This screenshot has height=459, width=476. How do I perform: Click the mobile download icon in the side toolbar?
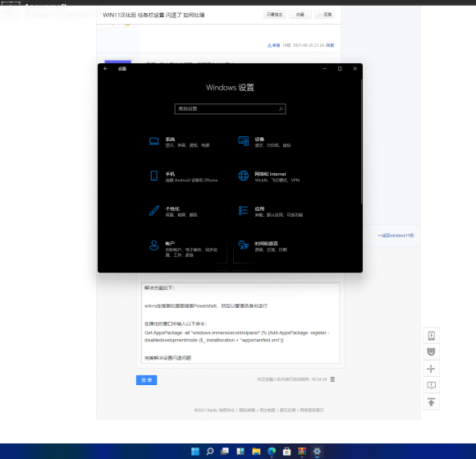pos(431,336)
